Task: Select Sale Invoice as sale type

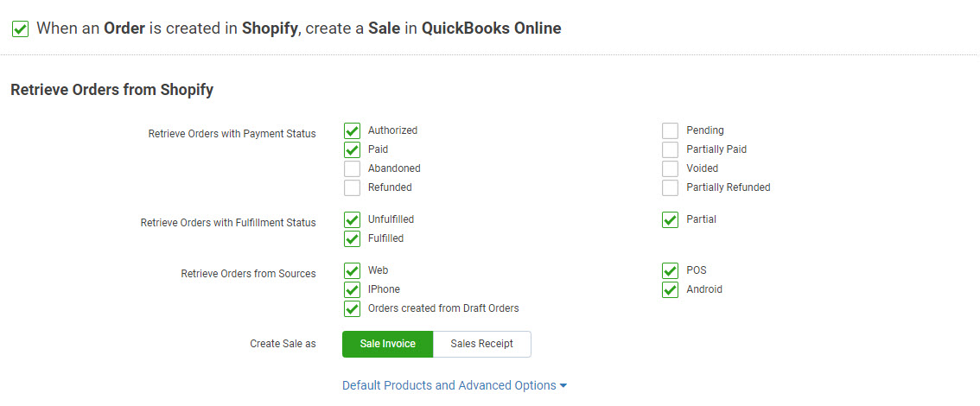Action: point(387,344)
